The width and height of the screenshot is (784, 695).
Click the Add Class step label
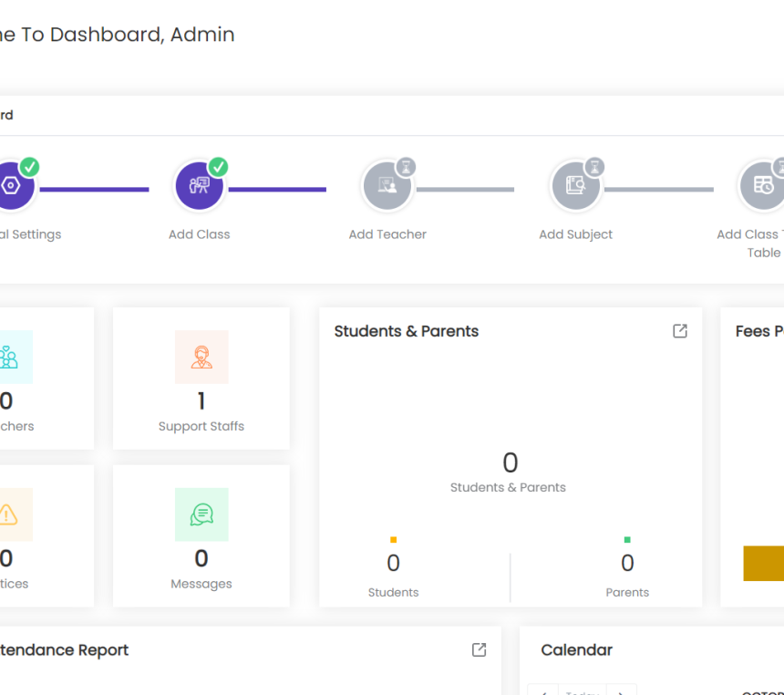(199, 234)
